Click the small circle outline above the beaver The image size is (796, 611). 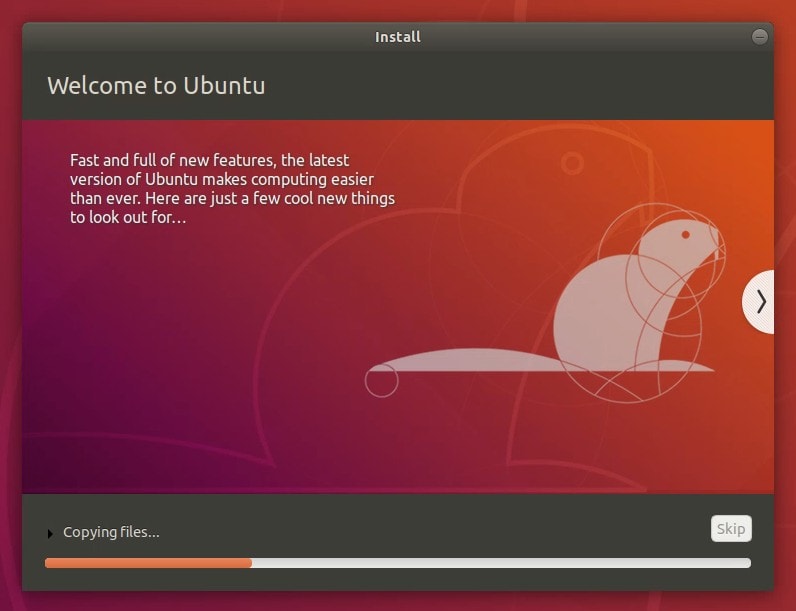572,163
